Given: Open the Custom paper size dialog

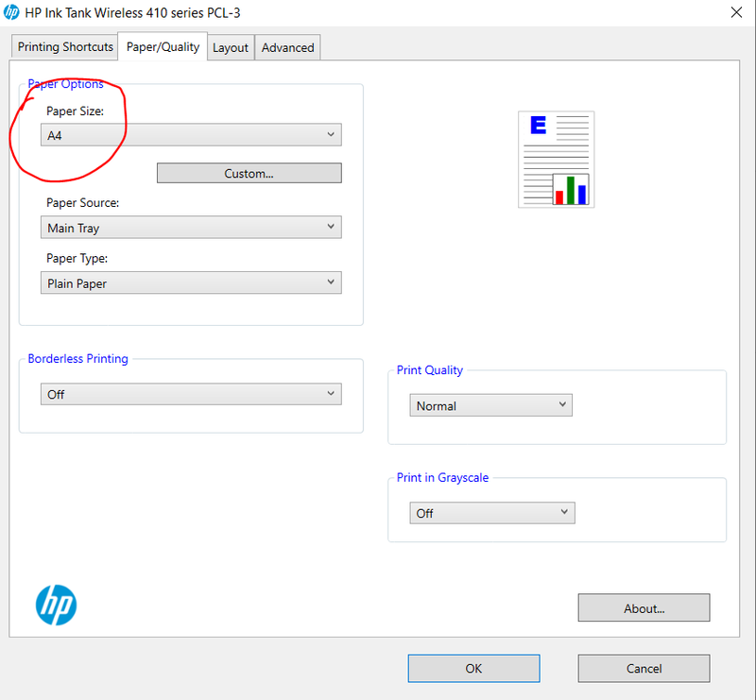Looking at the screenshot, I should click(249, 173).
